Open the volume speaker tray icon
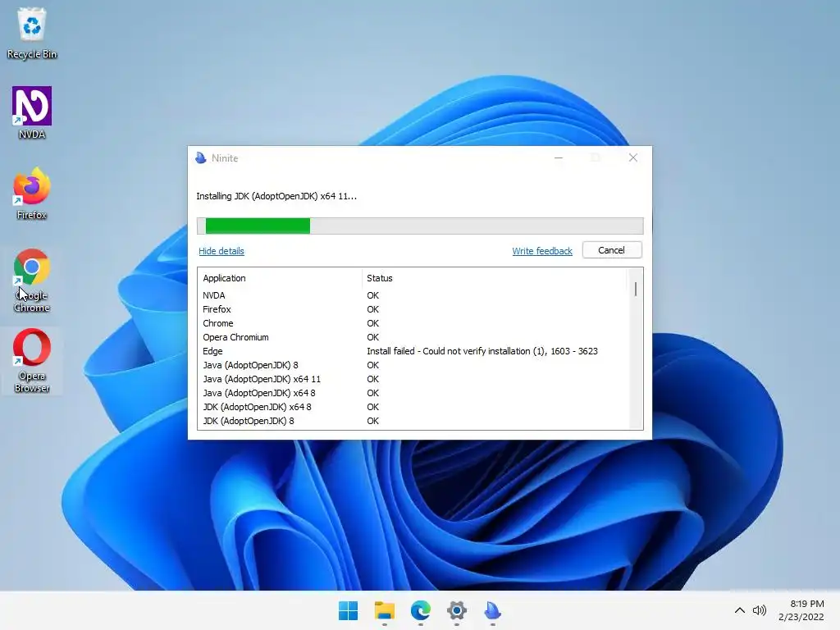 coord(759,610)
